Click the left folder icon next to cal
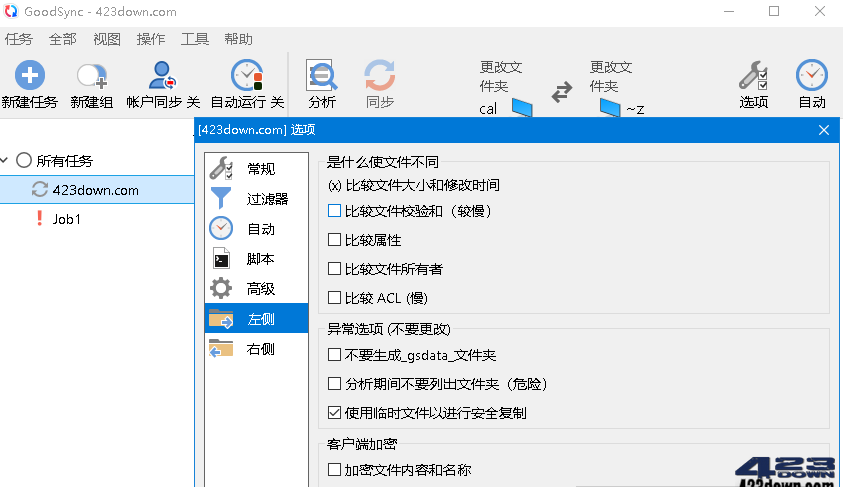The image size is (843, 487). click(522, 108)
